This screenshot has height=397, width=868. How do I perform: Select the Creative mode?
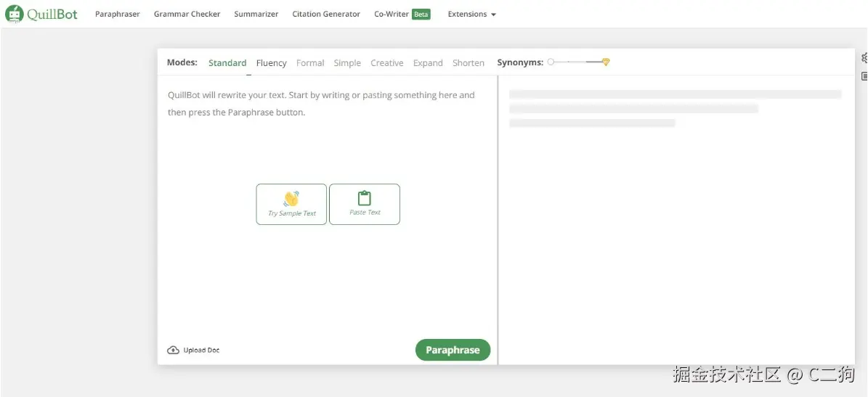[387, 62]
